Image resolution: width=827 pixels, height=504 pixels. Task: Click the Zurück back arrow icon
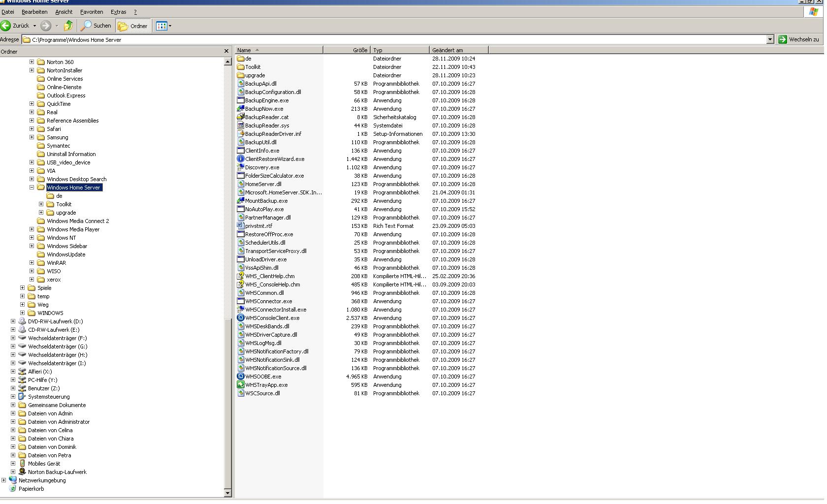6,26
